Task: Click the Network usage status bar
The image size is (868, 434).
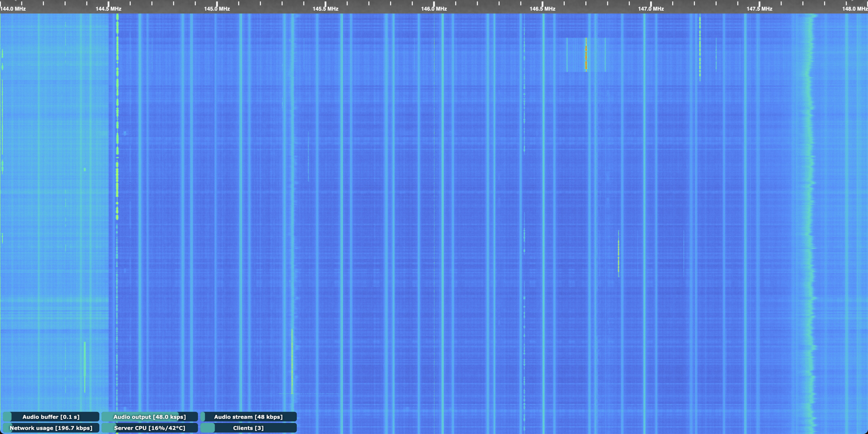Action: coord(51,428)
